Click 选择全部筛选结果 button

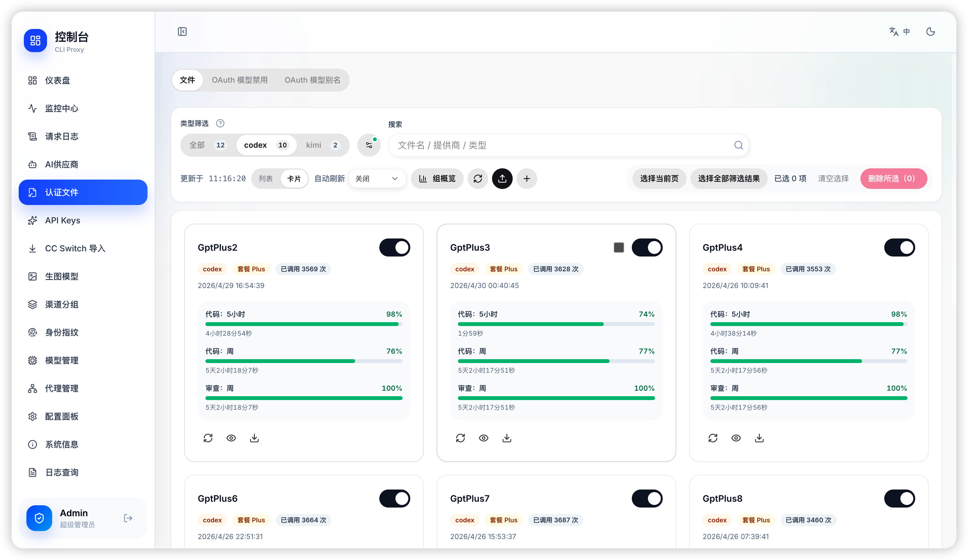point(729,179)
